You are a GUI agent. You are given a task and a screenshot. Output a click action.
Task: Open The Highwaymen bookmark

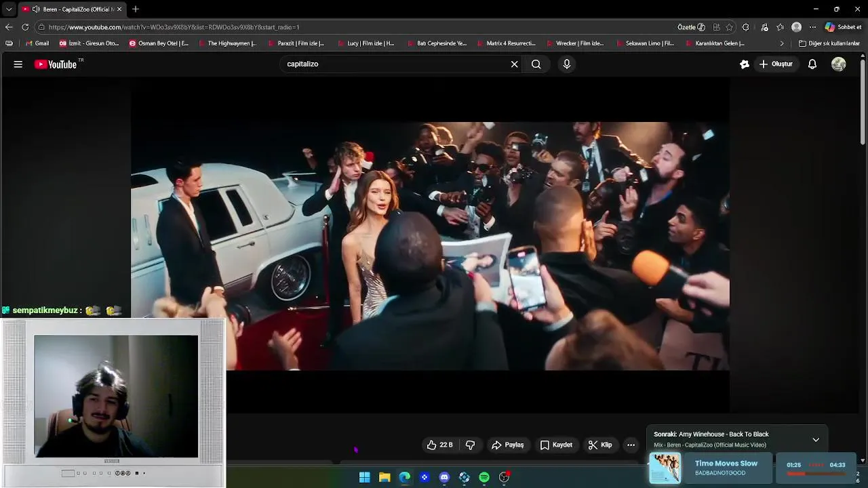[x=228, y=43]
